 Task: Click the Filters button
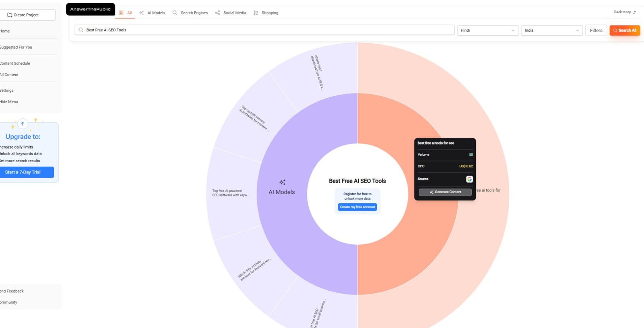[x=596, y=30]
